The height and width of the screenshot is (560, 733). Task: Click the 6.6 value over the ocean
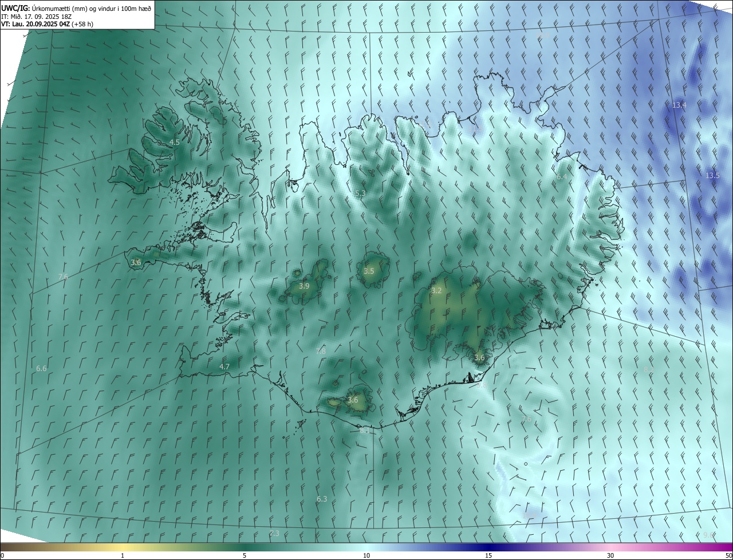[x=41, y=369]
